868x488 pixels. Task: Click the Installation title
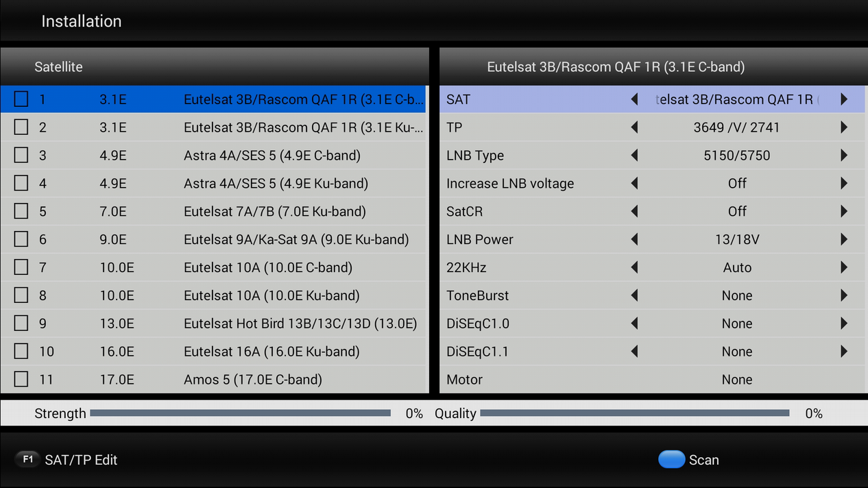tap(81, 21)
